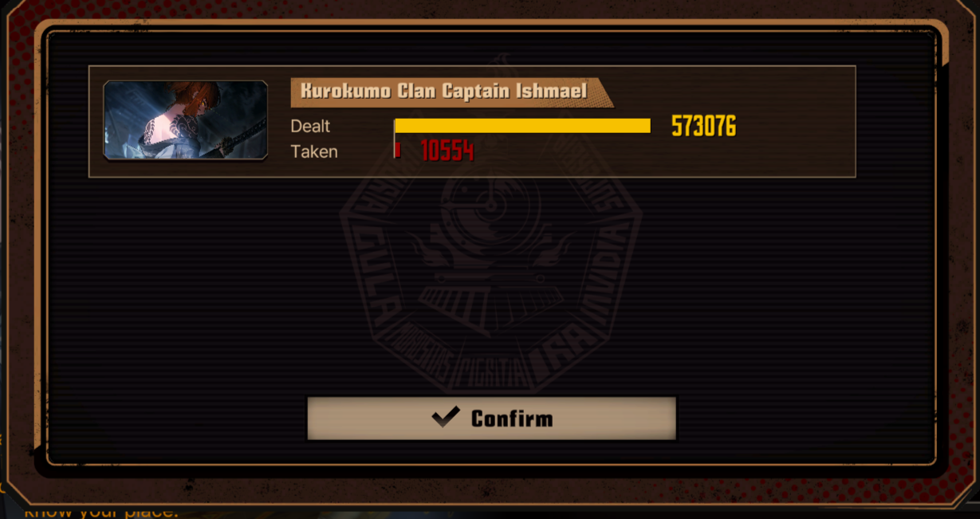Viewport: 980px width, 519px height.
Task: Click the Dealt label
Action: click(x=310, y=126)
